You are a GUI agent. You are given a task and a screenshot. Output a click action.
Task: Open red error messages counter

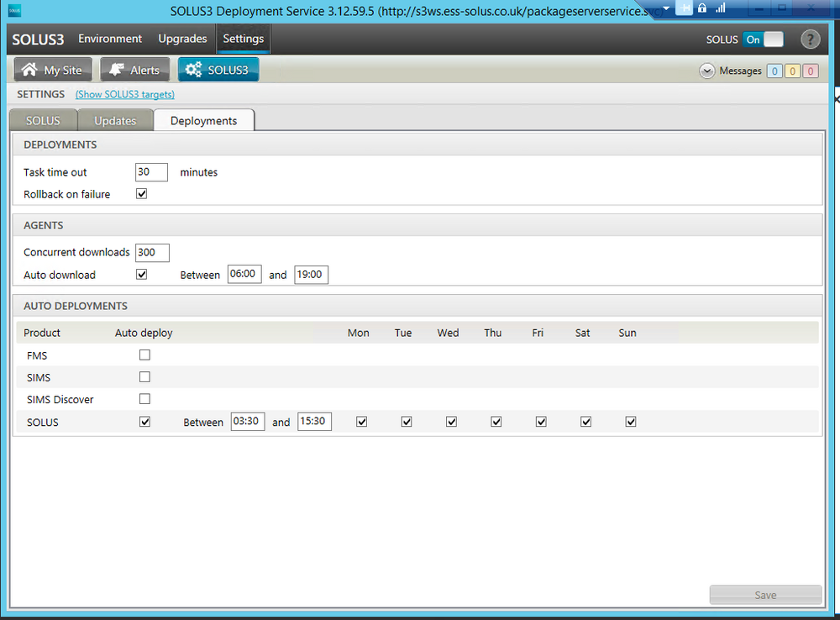(811, 71)
